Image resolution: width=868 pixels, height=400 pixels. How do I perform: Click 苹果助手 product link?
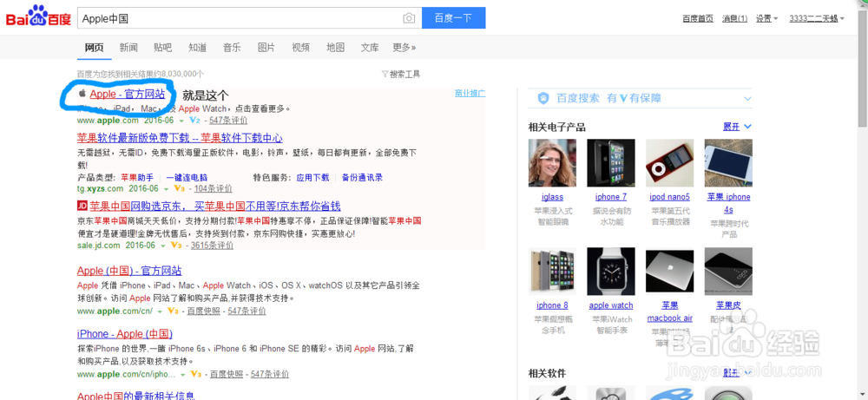(137, 178)
